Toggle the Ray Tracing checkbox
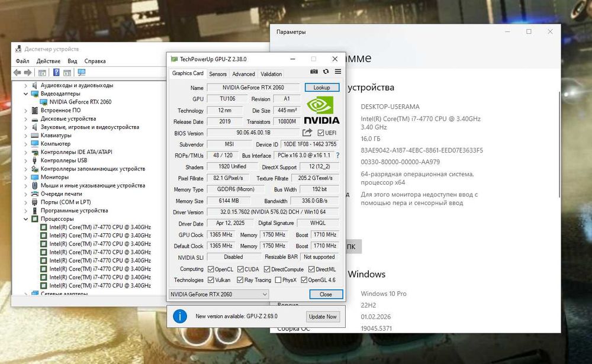 240,280
